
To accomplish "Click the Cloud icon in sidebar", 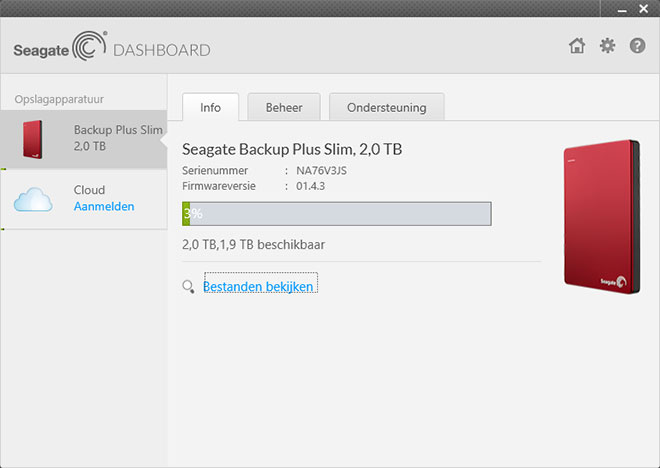I will pyautogui.click(x=33, y=199).
